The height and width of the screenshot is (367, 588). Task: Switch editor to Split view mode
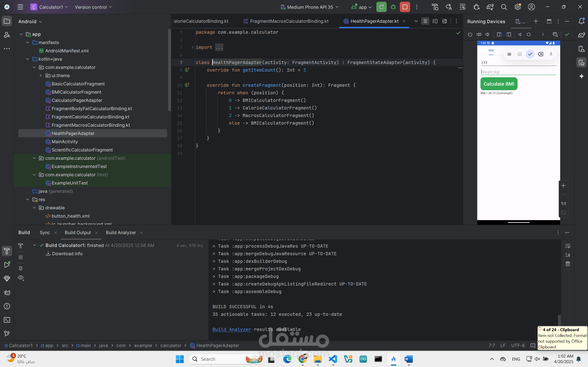click(x=435, y=21)
